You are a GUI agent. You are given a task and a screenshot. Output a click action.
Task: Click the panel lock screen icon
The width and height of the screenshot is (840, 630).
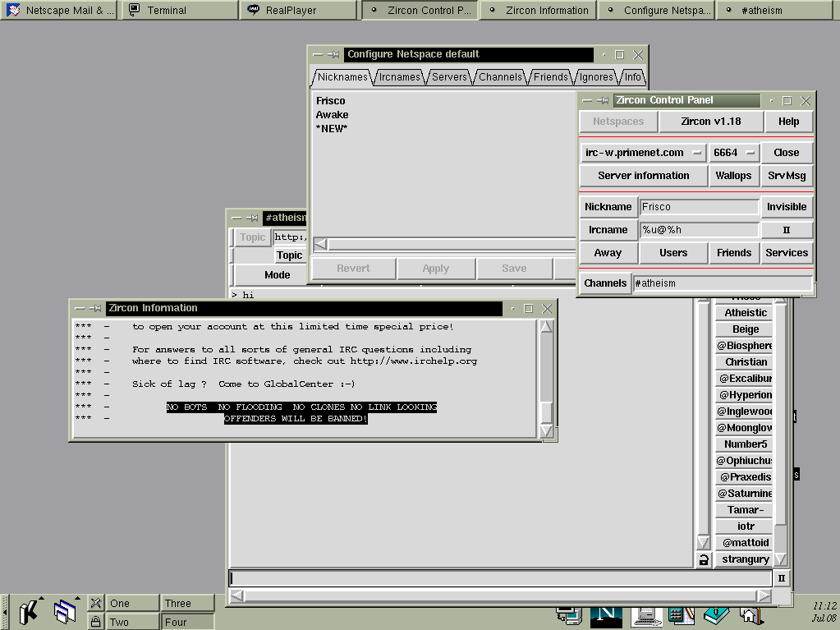pos(96,622)
